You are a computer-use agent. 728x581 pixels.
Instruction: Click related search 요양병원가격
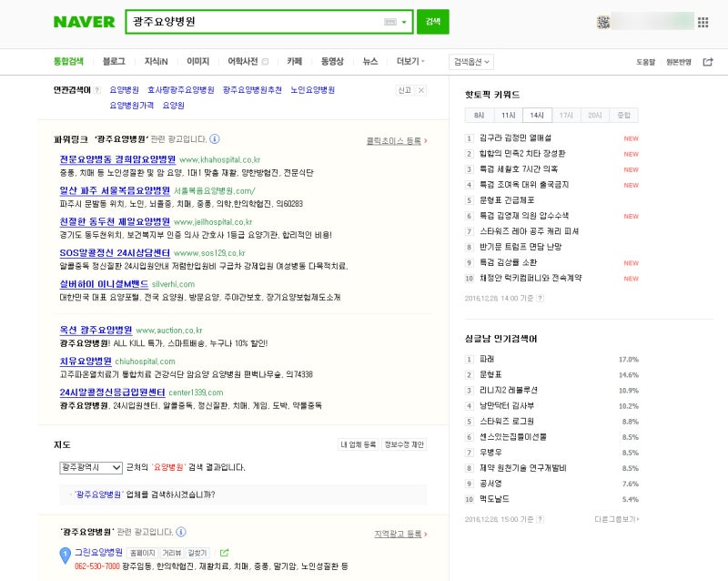(131, 106)
